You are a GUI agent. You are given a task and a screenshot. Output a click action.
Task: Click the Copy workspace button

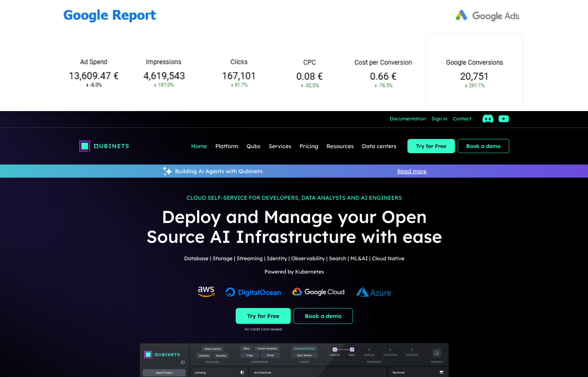pyautogui.click(x=250, y=355)
